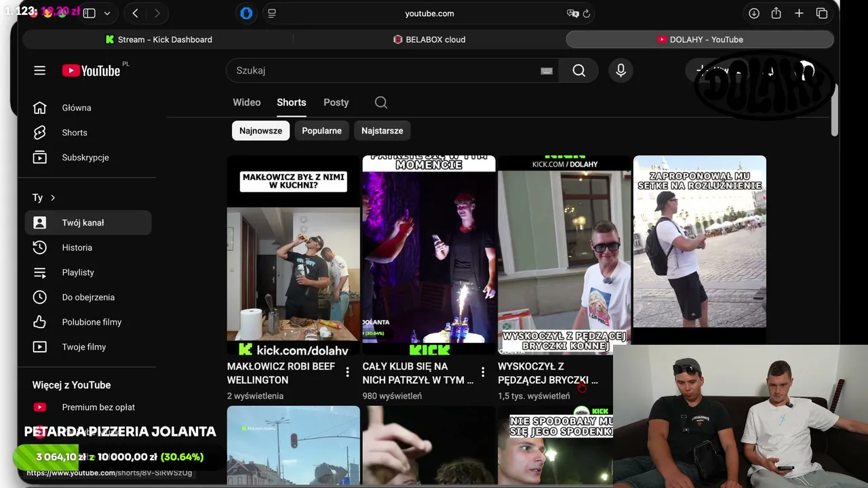Open Historia in the sidebar
Screen dimensions: 868x488
tap(88, 247)
